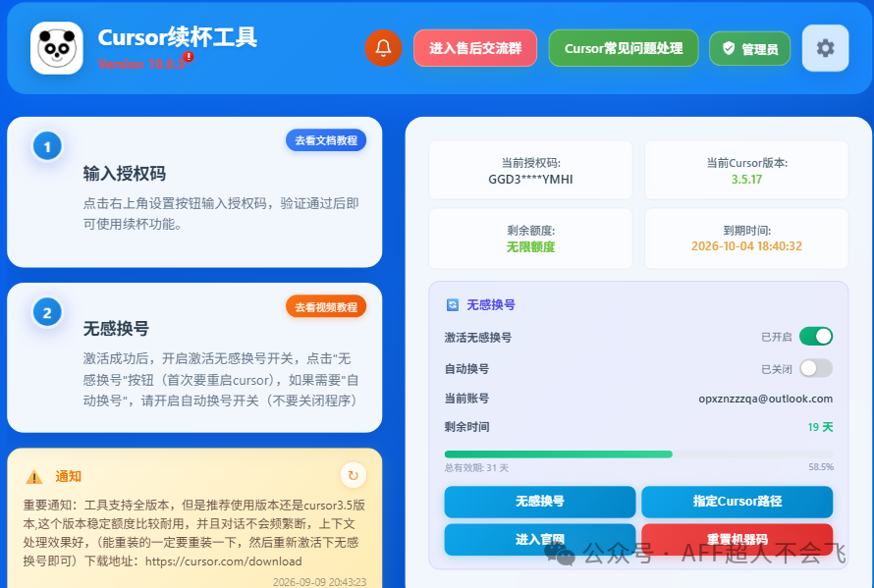Click expiry time 2026-10-04 18:40:32
Screen dimensions: 874x588
746,246
